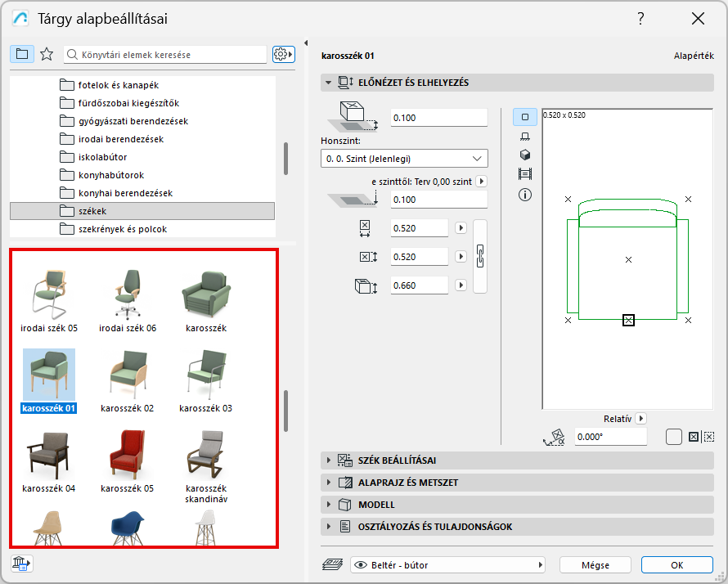Open the Beltér - bútor layer dropdown
The image size is (728, 584).
(x=447, y=565)
